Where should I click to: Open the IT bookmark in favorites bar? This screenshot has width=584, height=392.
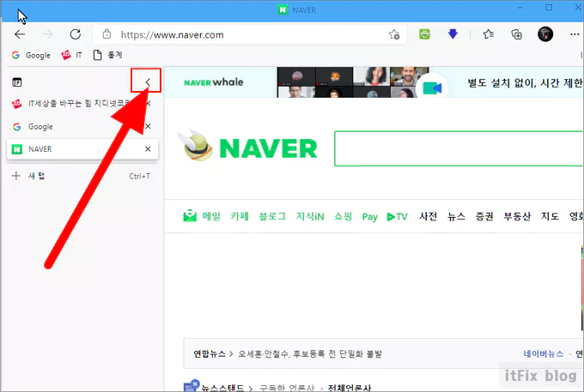[x=71, y=55]
